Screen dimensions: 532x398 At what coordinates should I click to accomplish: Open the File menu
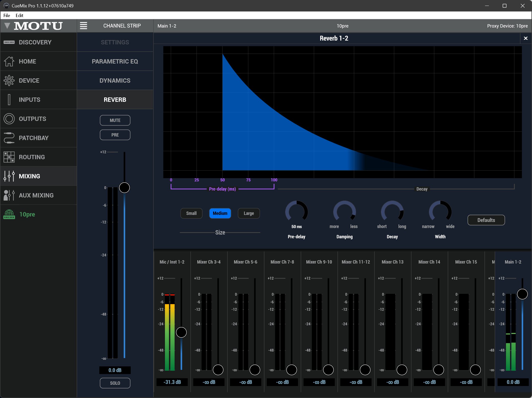click(x=7, y=15)
